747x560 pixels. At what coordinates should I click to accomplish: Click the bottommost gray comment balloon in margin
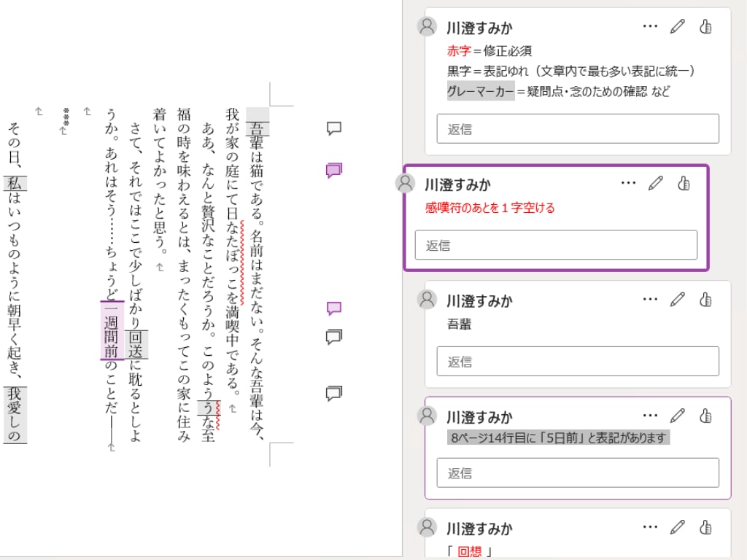(x=334, y=393)
